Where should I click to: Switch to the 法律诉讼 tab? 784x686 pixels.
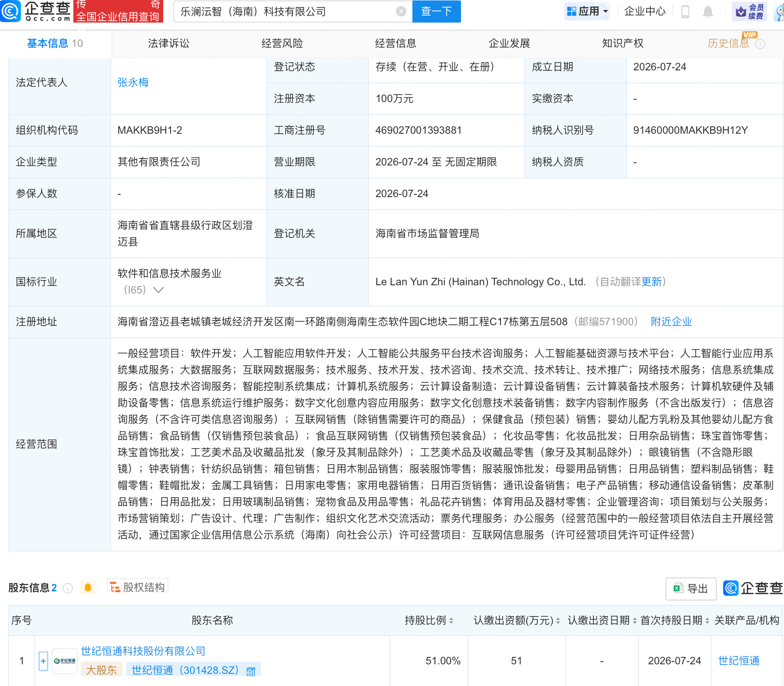[168, 43]
